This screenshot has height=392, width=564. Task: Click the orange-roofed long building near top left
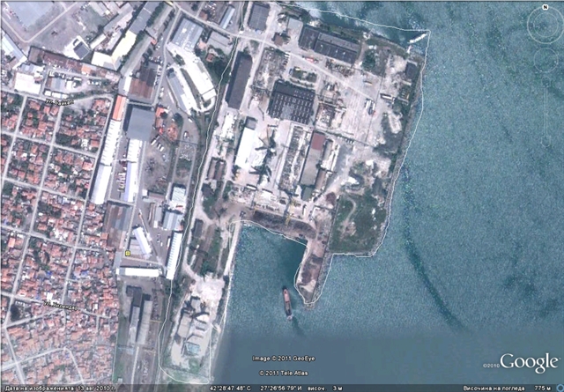click(118, 107)
